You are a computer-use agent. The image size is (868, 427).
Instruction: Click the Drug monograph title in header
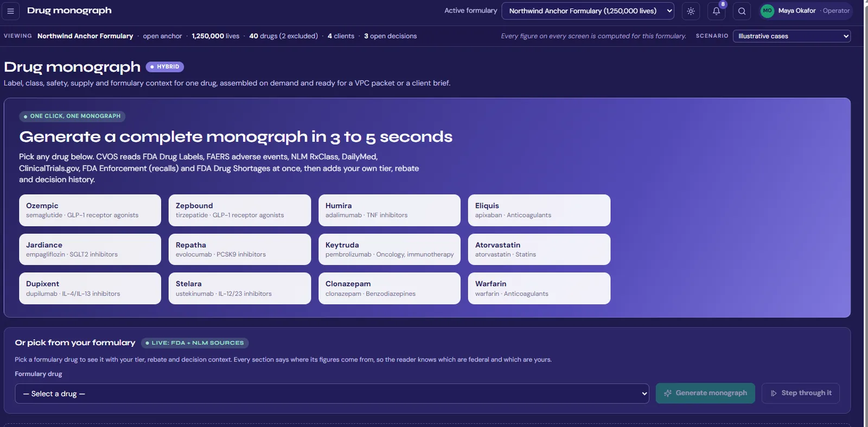click(69, 11)
